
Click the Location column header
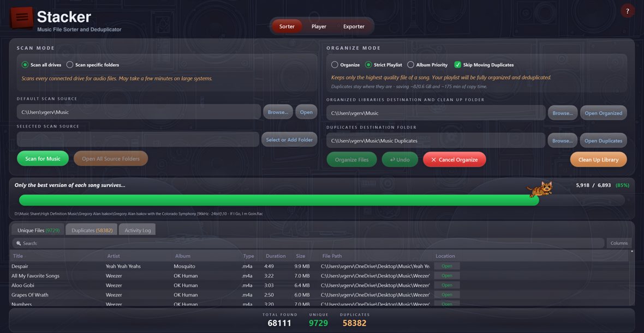point(445,256)
